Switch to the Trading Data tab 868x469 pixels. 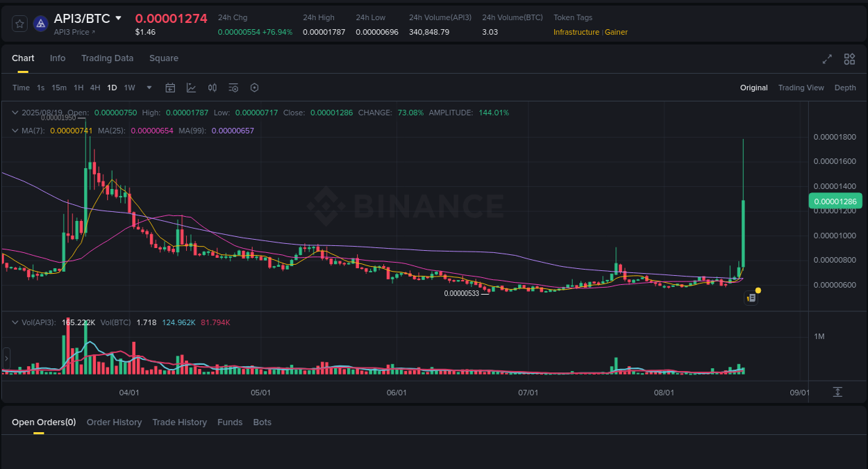107,58
